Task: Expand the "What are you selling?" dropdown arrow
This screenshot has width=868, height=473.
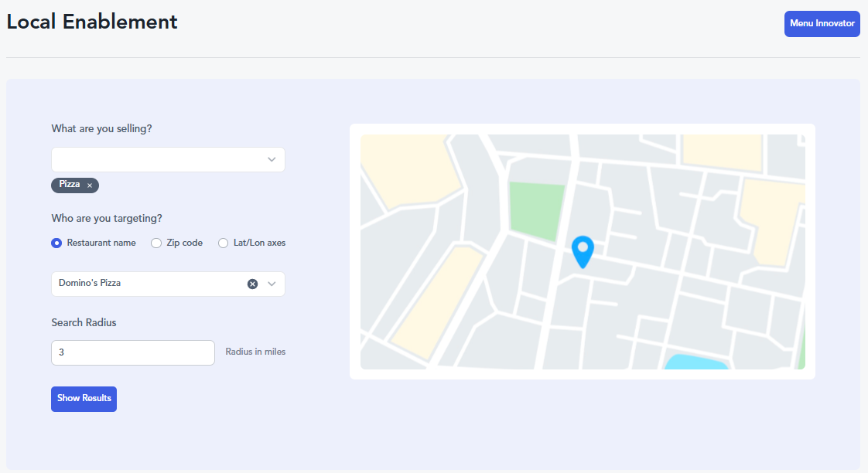Action: click(x=272, y=160)
